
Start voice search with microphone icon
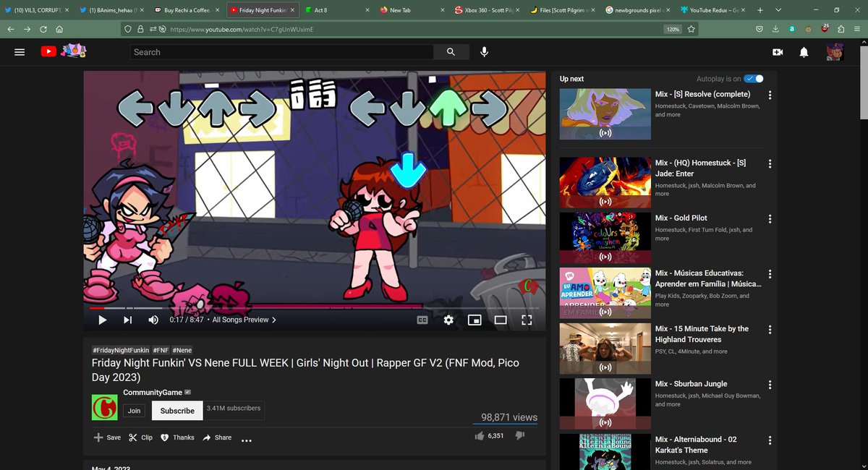click(484, 52)
